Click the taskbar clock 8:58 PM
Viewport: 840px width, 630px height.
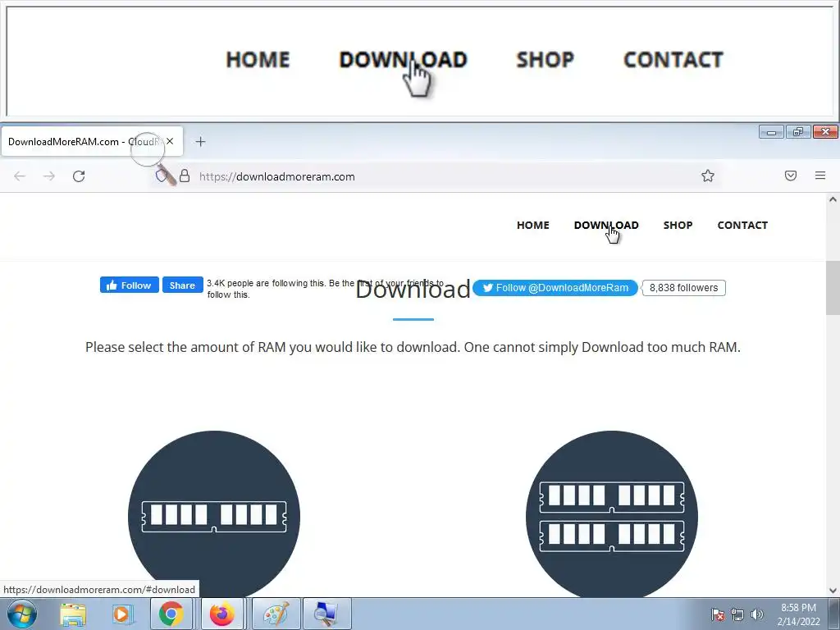pos(798,608)
